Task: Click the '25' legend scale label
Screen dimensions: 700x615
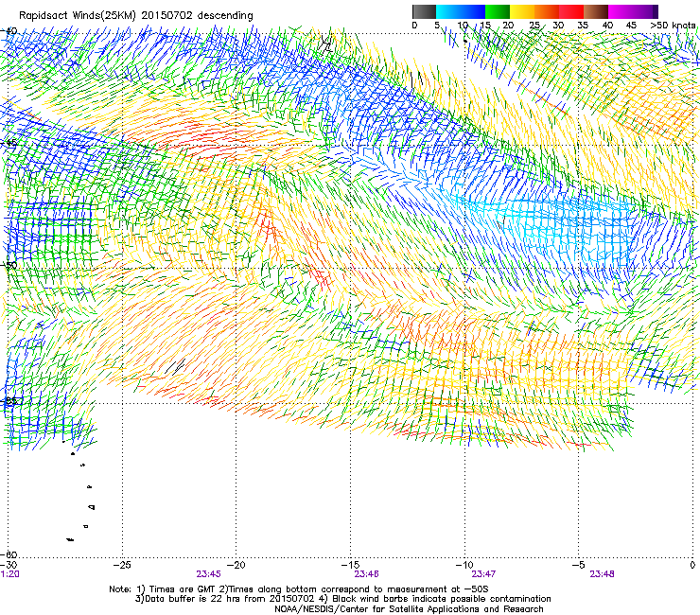Action: [x=534, y=26]
